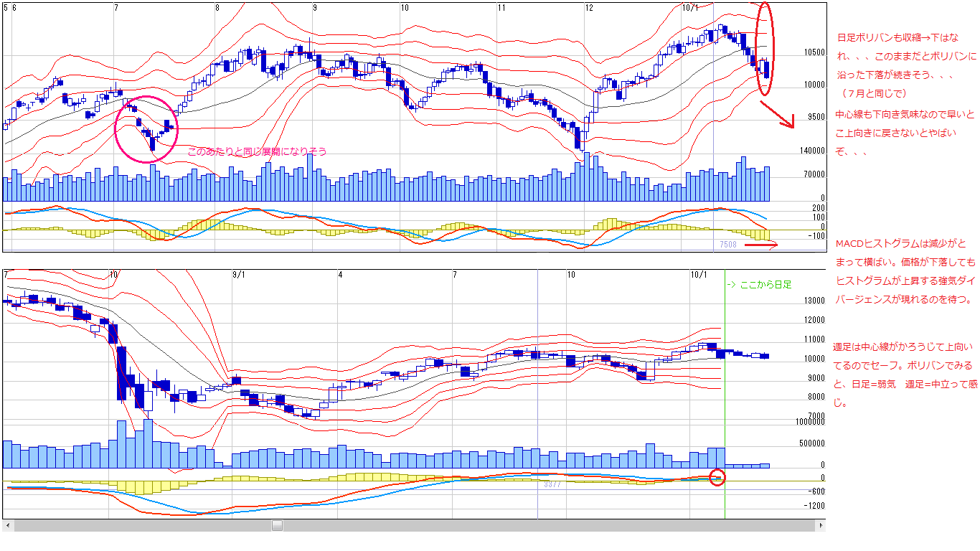Click the red horizontal arrow beside 7508
This screenshot has height=551, width=980.
pos(761,245)
